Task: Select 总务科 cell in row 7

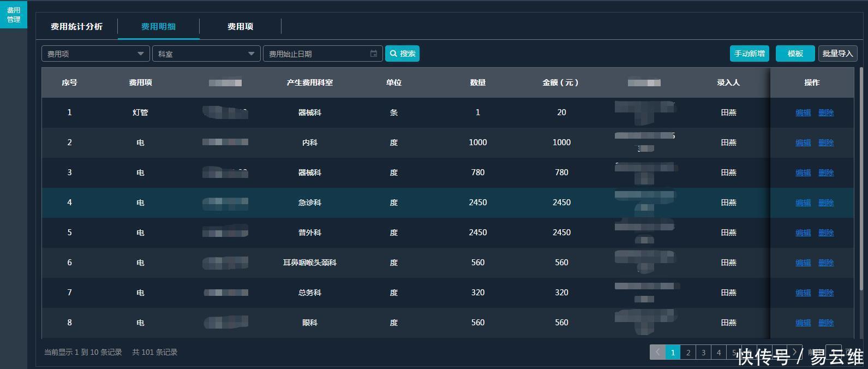Action: [310, 293]
